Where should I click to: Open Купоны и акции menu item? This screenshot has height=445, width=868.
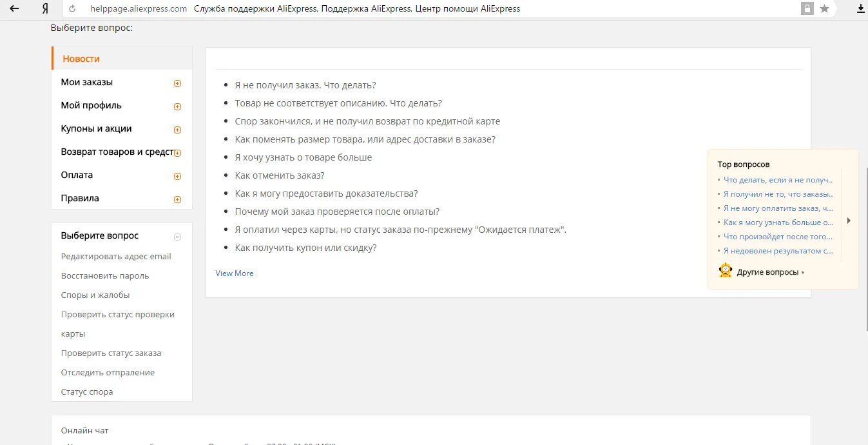pyautogui.click(x=96, y=128)
